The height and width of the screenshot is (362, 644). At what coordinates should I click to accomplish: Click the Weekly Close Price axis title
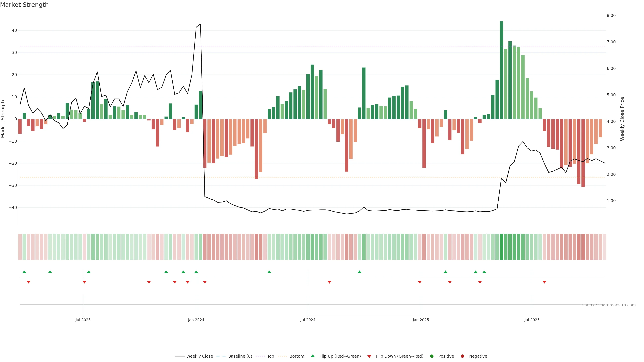click(x=622, y=119)
